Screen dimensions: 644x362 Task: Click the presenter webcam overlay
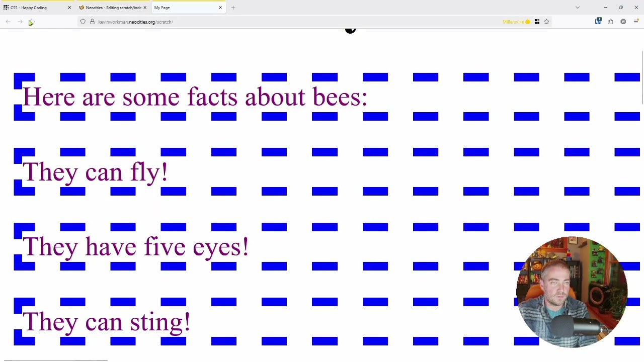coord(572,292)
